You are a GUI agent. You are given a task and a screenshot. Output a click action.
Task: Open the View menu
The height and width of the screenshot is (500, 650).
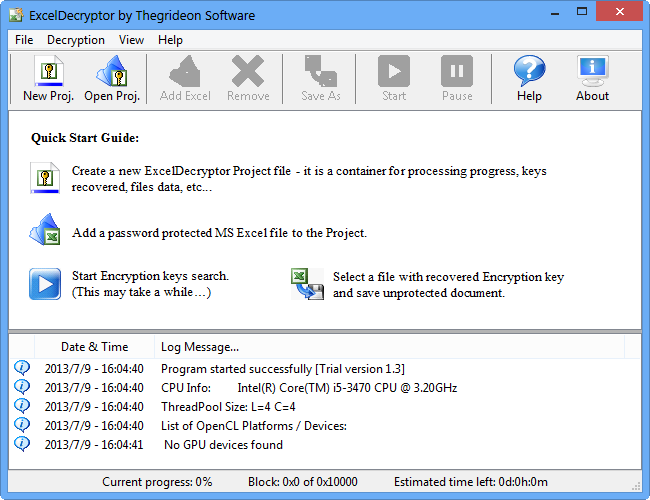pyautogui.click(x=131, y=40)
